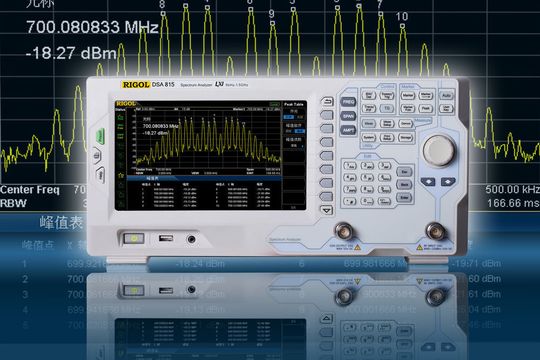This screenshot has height=360, width=540.
Task: Select the Demod key
Action: [405, 123]
